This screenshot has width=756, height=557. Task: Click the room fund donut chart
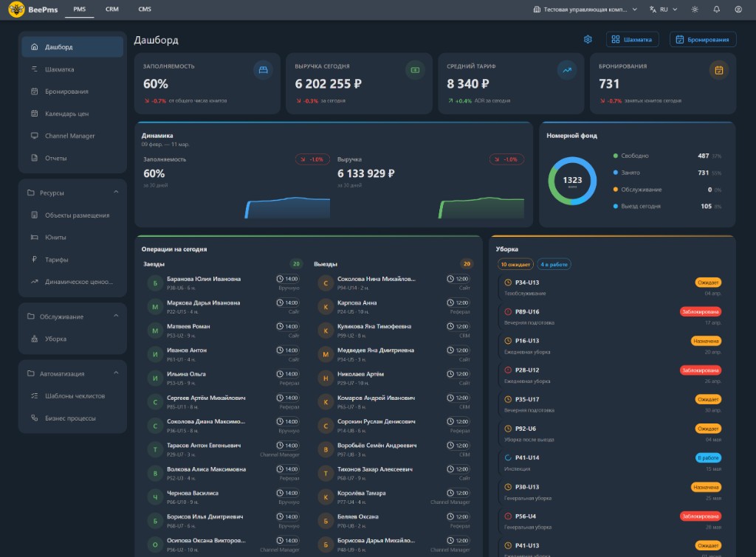(x=572, y=181)
